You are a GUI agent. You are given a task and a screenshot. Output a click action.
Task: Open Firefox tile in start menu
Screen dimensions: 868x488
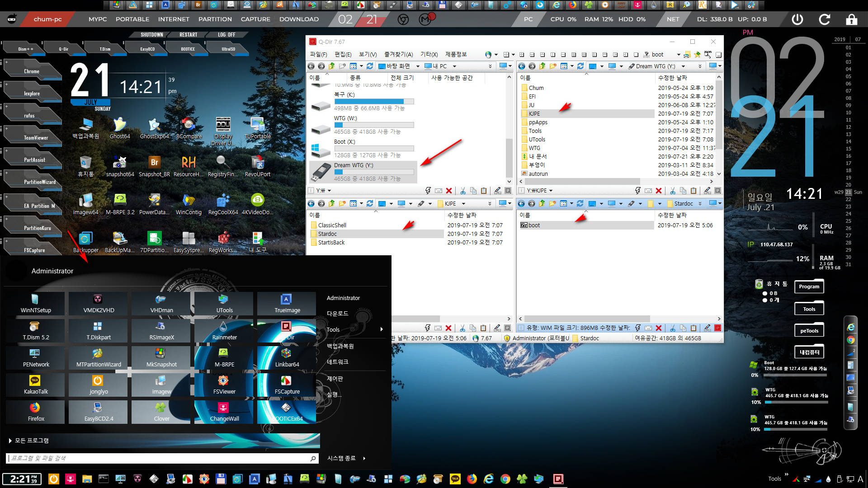36,412
